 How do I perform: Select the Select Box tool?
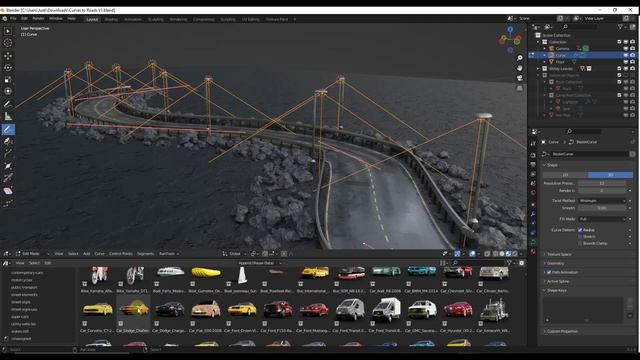click(8, 31)
